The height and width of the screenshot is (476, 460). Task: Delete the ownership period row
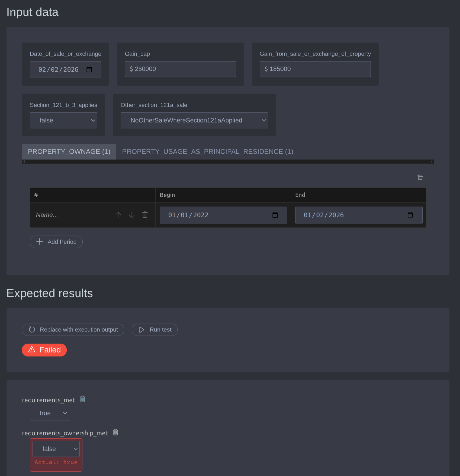[x=145, y=215]
